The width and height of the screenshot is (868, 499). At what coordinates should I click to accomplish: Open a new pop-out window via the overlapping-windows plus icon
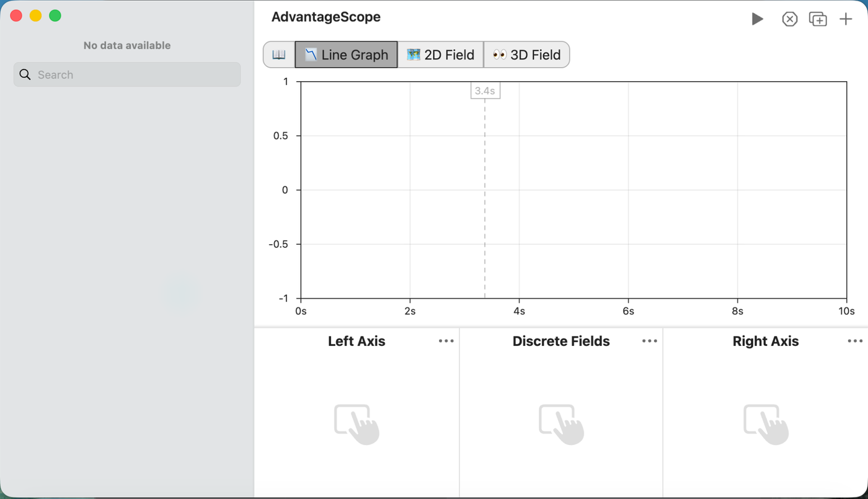tap(818, 19)
